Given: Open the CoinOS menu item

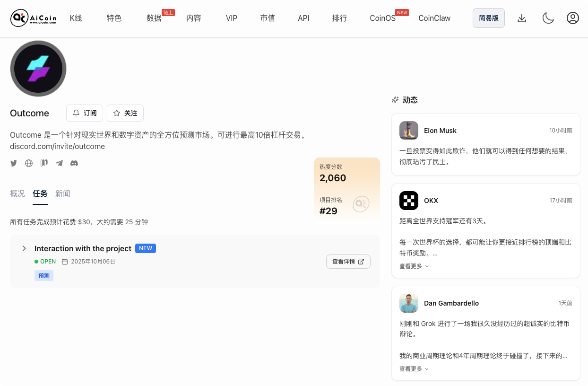Looking at the screenshot, I should coord(383,18).
